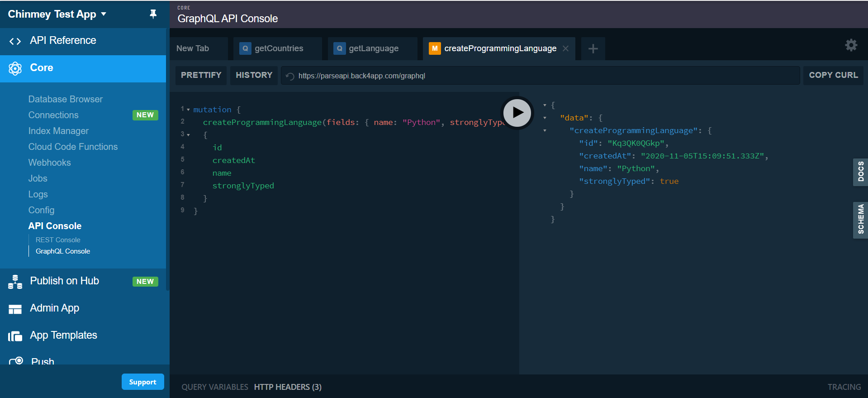
Task: Add a new tab with plus icon
Action: click(x=593, y=49)
